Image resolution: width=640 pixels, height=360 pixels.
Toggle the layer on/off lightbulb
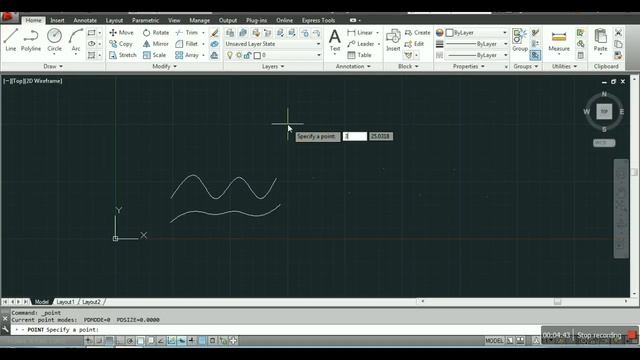click(230, 55)
